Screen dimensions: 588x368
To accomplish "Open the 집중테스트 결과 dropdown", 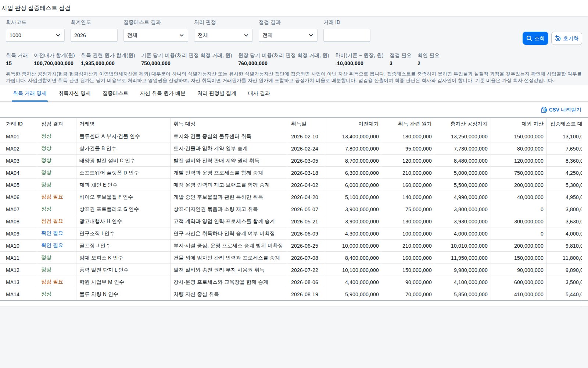I will tap(156, 35).
